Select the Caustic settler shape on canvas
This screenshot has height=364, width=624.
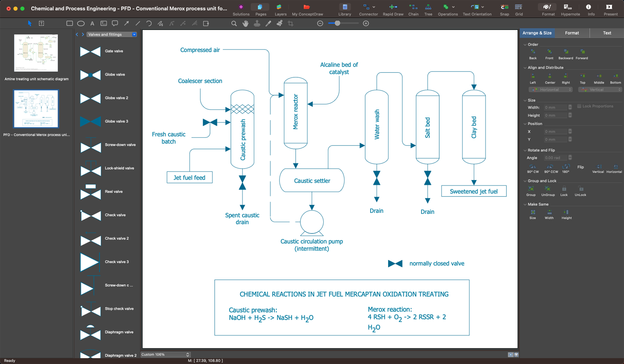pyautogui.click(x=312, y=181)
